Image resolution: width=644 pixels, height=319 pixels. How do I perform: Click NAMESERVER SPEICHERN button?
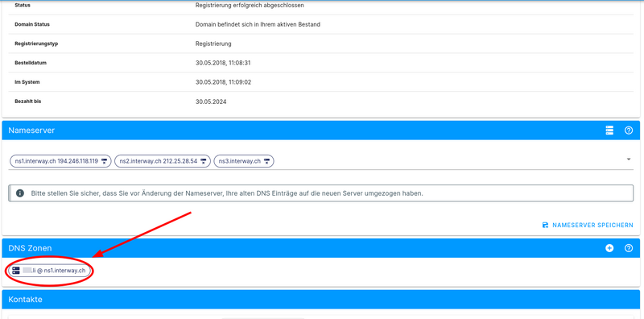(588, 226)
